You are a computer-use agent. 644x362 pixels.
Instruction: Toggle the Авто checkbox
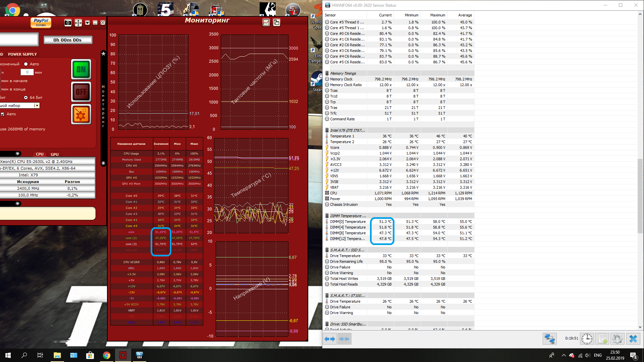pos(3,114)
